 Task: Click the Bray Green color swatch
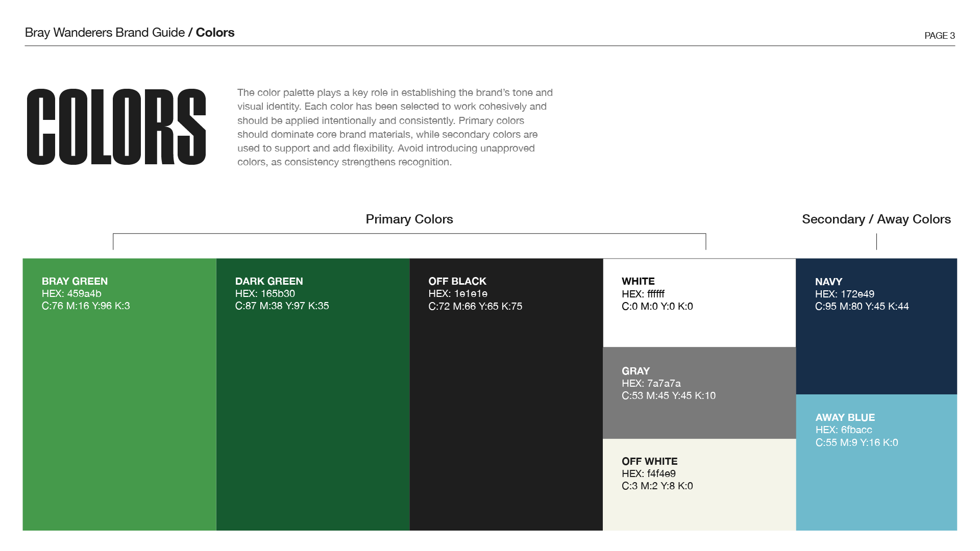tap(119, 394)
